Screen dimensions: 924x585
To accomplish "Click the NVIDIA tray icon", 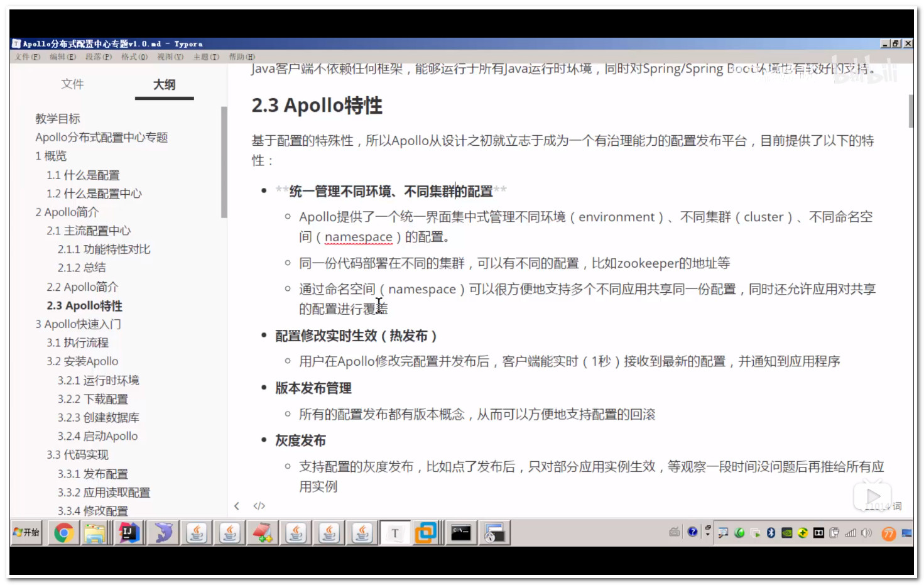I will [787, 533].
